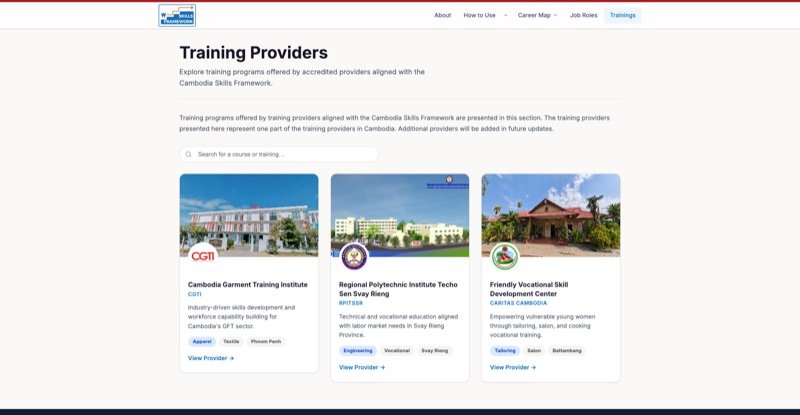Image resolution: width=800 pixels, height=415 pixels.
Task: Open the About menu item
Action: 442,15
